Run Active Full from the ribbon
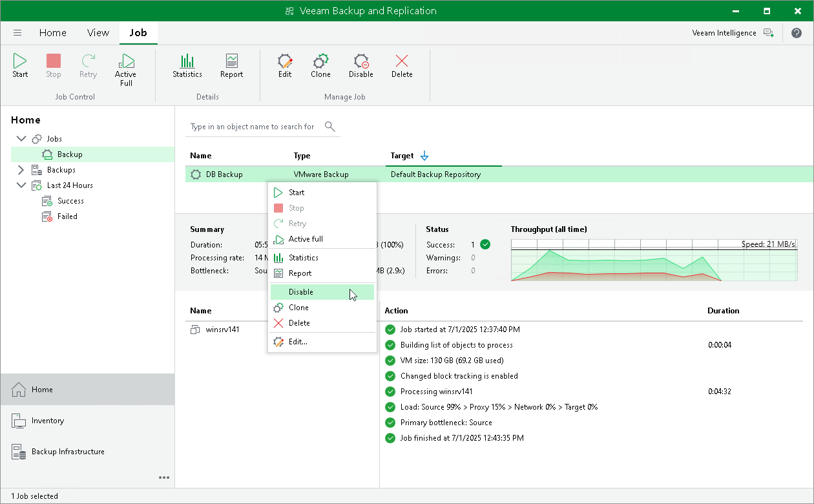Viewport: 814px width, 504px height. (126, 70)
